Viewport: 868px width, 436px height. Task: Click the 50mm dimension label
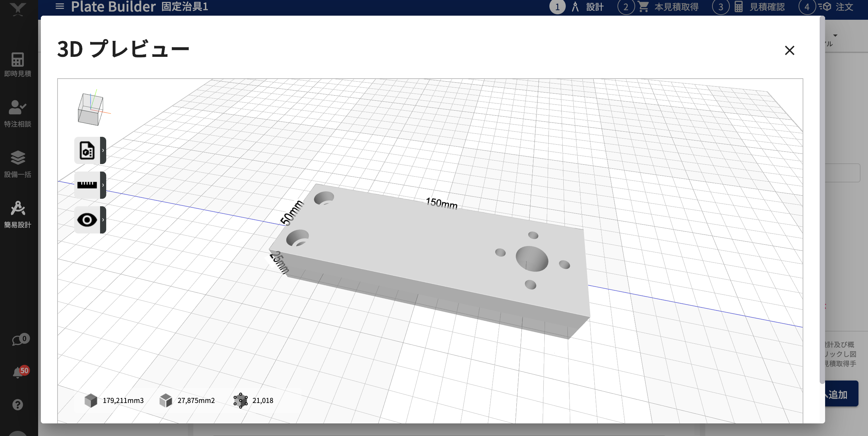(x=292, y=213)
